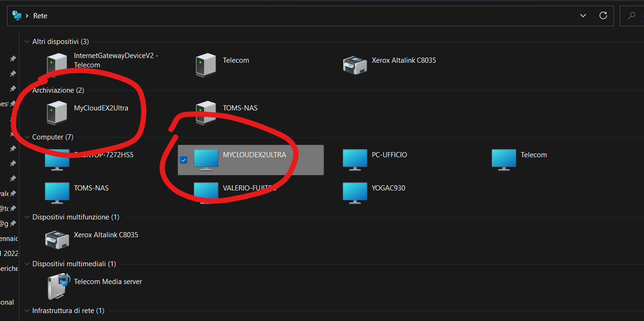Collapse the Dispositivi multifunzione group
The image size is (644, 321).
[27, 217]
